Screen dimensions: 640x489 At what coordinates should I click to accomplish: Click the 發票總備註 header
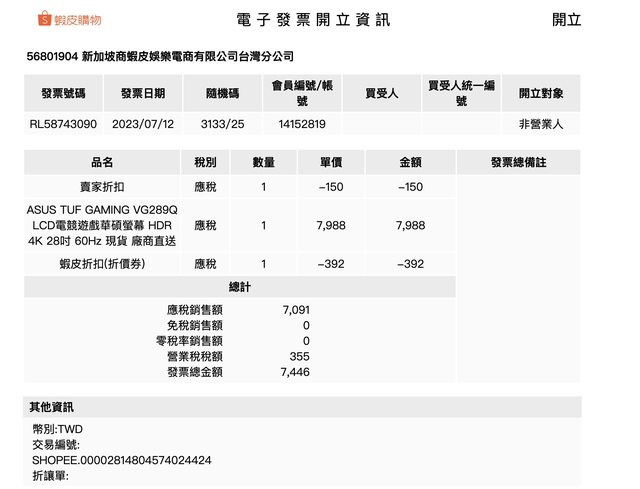(x=518, y=162)
